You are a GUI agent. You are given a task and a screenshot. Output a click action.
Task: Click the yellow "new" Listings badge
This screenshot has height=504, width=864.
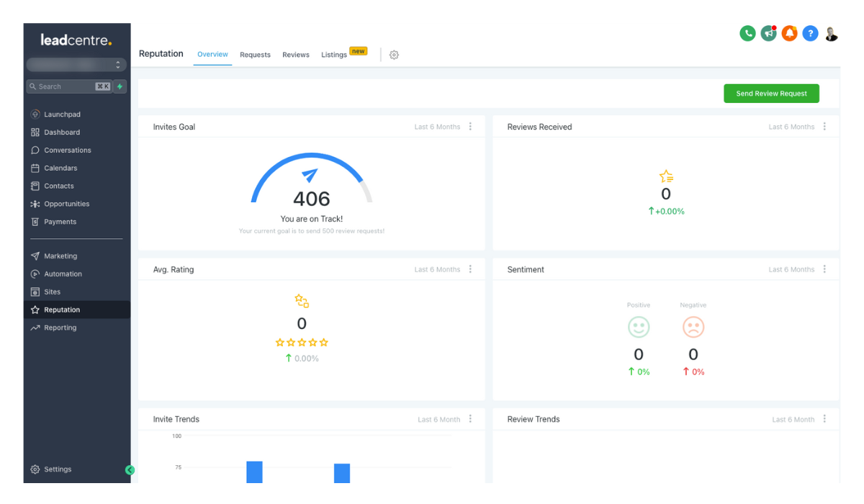tap(359, 51)
